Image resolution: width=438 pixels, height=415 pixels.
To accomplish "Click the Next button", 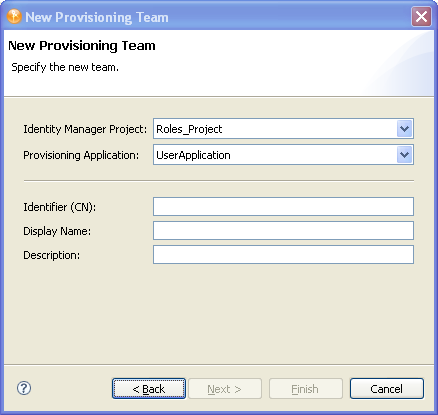I will coord(225,389).
